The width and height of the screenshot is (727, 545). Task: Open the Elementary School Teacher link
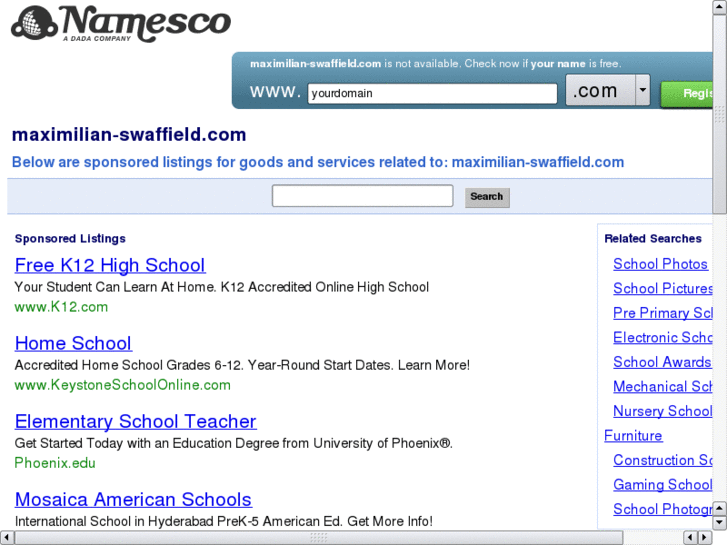(x=135, y=422)
